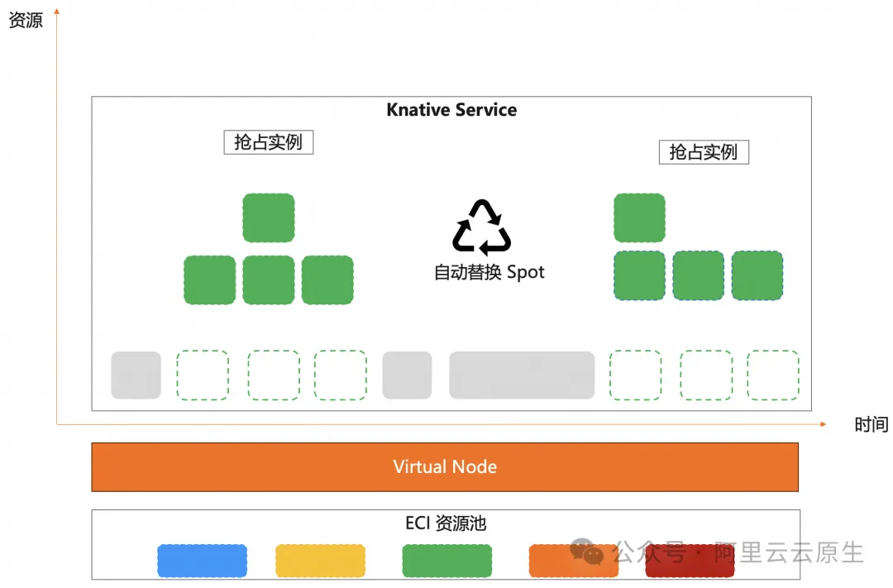Click the wide gray rectangle in bottom row
This screenshot has width=893, height=588.
(522, 375)
